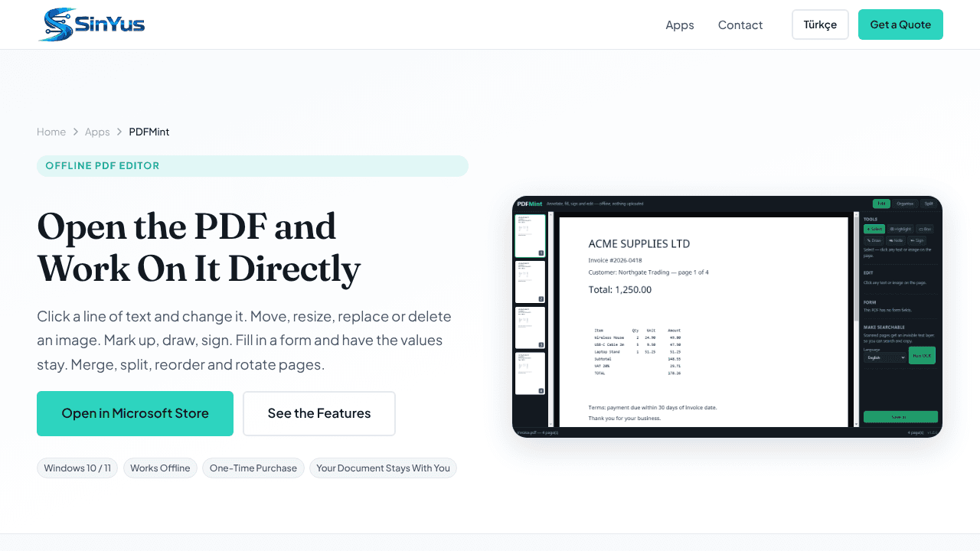Click the Subtotal row in invoice
The height and width of the screenshot is (551, 980).
(x=638, y=358)
